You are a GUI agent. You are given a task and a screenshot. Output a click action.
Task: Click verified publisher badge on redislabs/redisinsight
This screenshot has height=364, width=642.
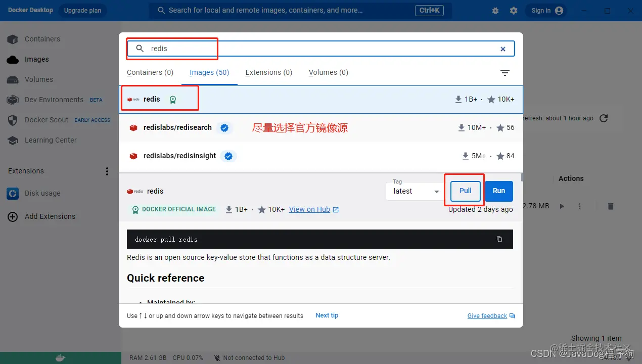(228, 156)
